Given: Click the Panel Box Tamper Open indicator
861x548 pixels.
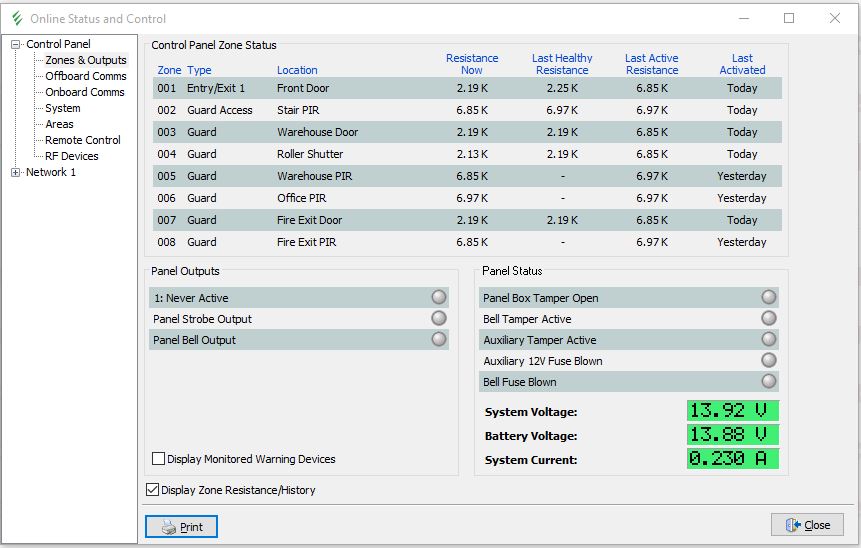Looking at the screenshot, I should (768, 297).
